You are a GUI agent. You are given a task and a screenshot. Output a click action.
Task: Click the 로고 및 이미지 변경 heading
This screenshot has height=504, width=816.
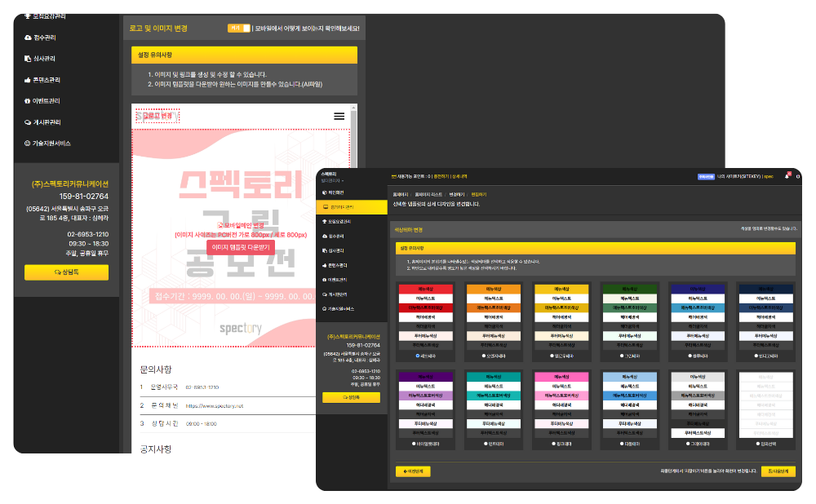pyautogui.click(x=158, y=28)
